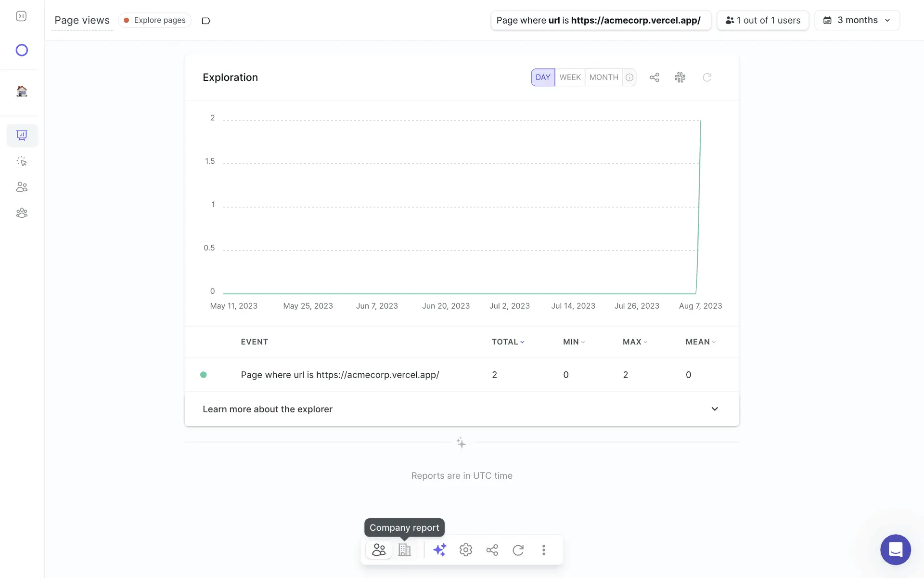Open Company report building icon
The height and width of the screenshot is (578, 924).
[x=404, y=550]
